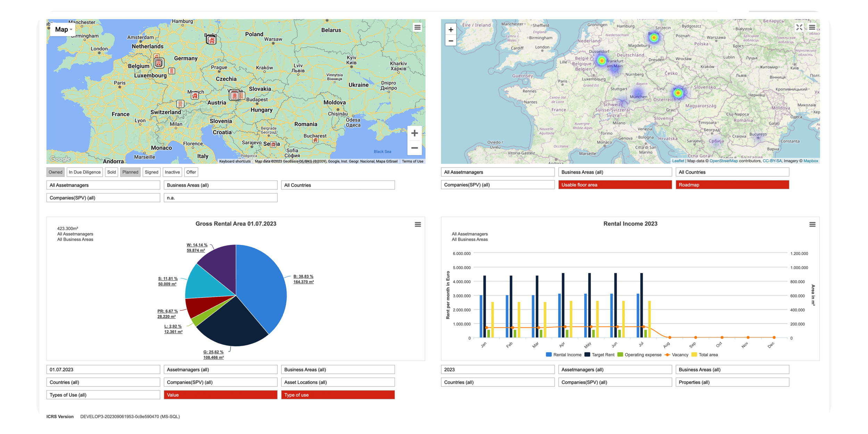Enable the In Due Diligence filter
868x434 pixels.
pyautogui.click(x=85, y=172)
